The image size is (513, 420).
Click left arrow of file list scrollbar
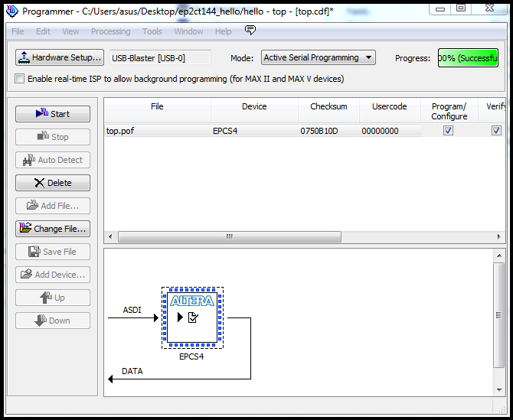[110, 236]
